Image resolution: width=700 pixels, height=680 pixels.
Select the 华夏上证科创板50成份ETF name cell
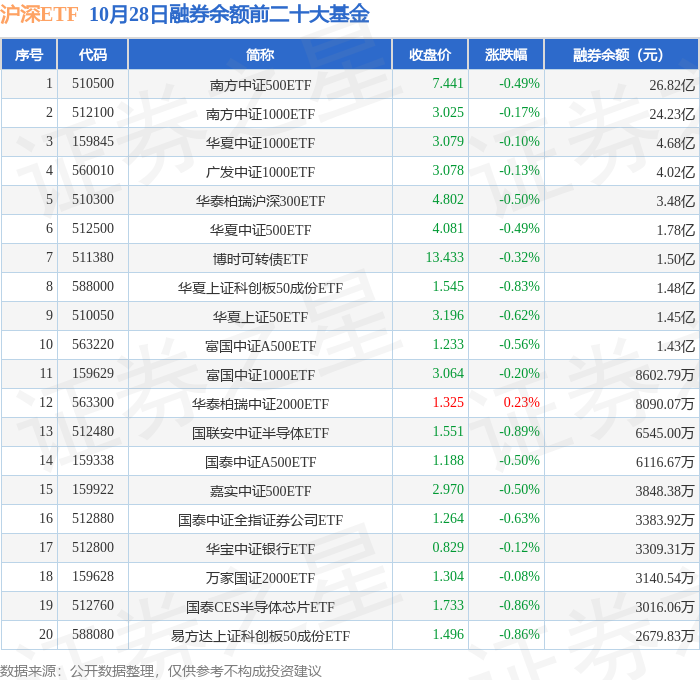coord(260,288)
